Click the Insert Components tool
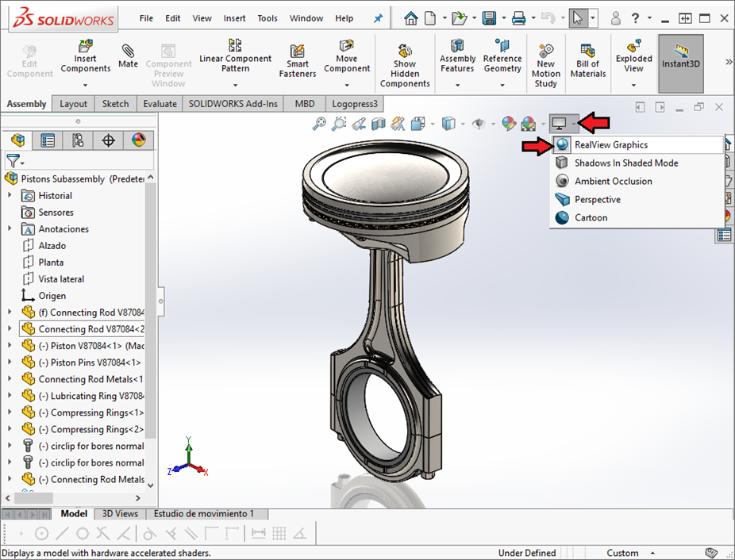The image size is (735, 560). pyautogui.click(x=85, y=56)
